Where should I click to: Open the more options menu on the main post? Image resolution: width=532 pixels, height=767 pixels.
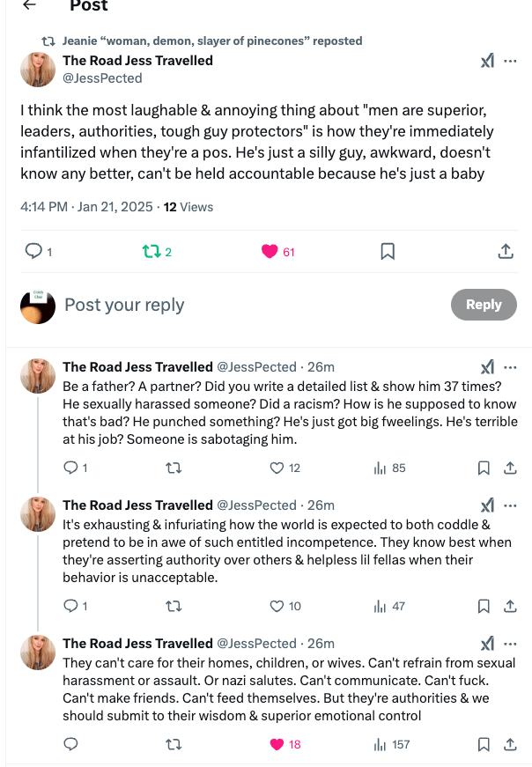pos(511,61)
